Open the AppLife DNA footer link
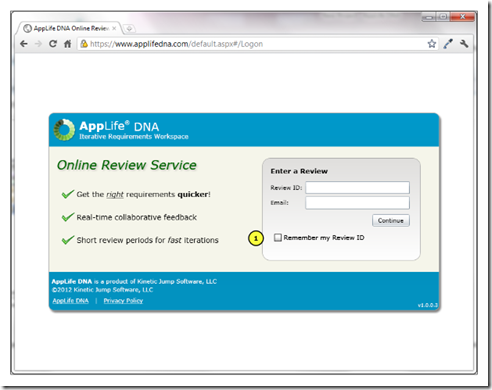 tap(70, 301)
